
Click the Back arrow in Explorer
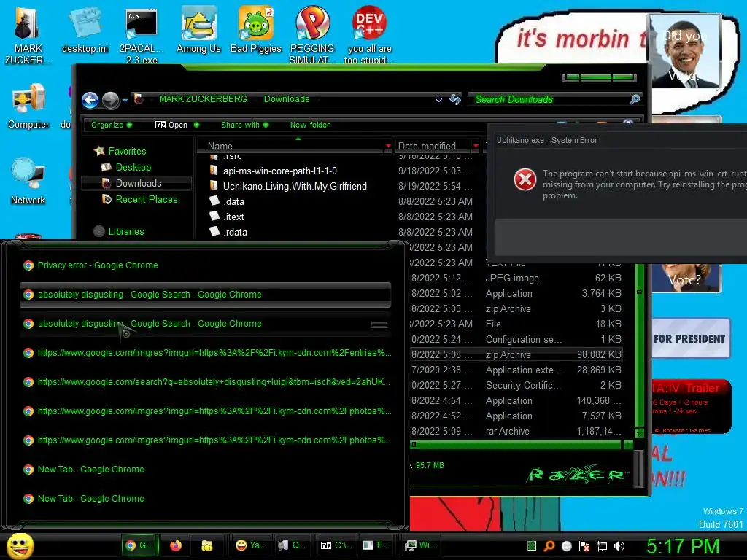pyautogui.click(x=90, y=100)
